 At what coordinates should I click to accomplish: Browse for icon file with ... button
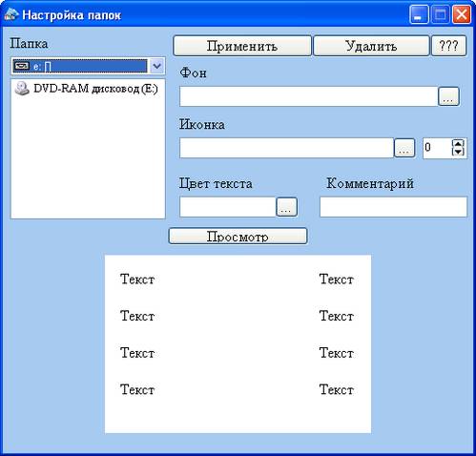[x=404, y=148]
